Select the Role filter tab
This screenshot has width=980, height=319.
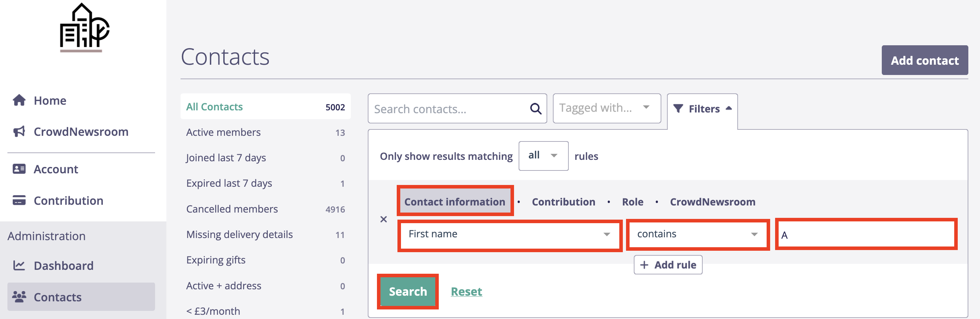point(632,202)
